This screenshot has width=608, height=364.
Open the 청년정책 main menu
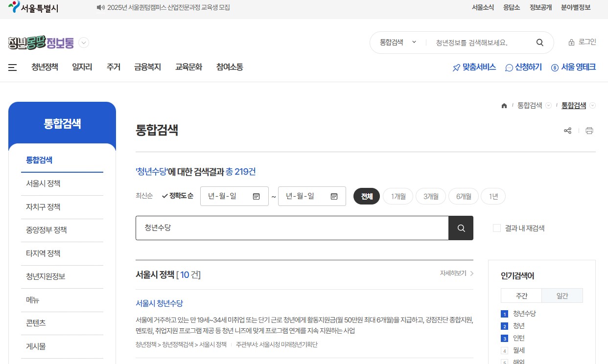[x=45, y=67]
